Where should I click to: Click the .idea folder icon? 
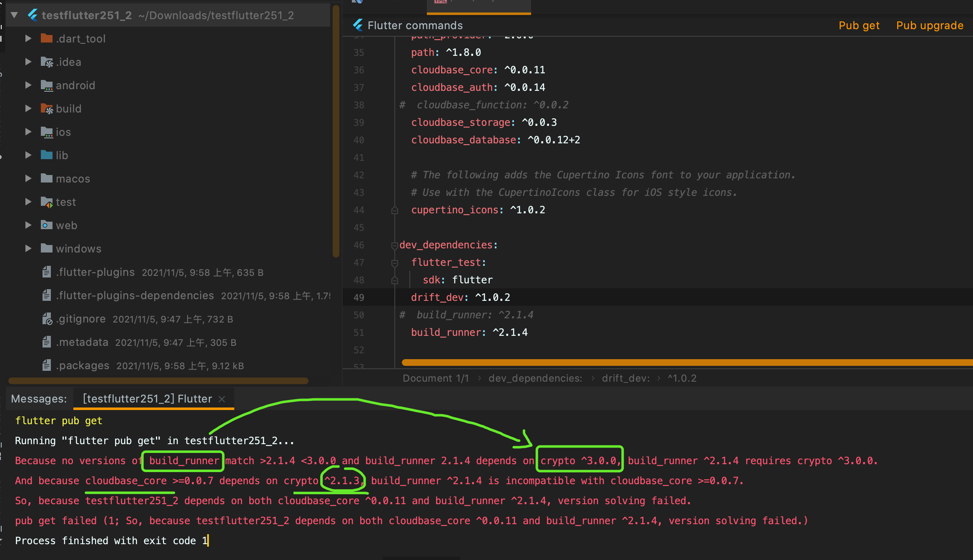point(47,62)
